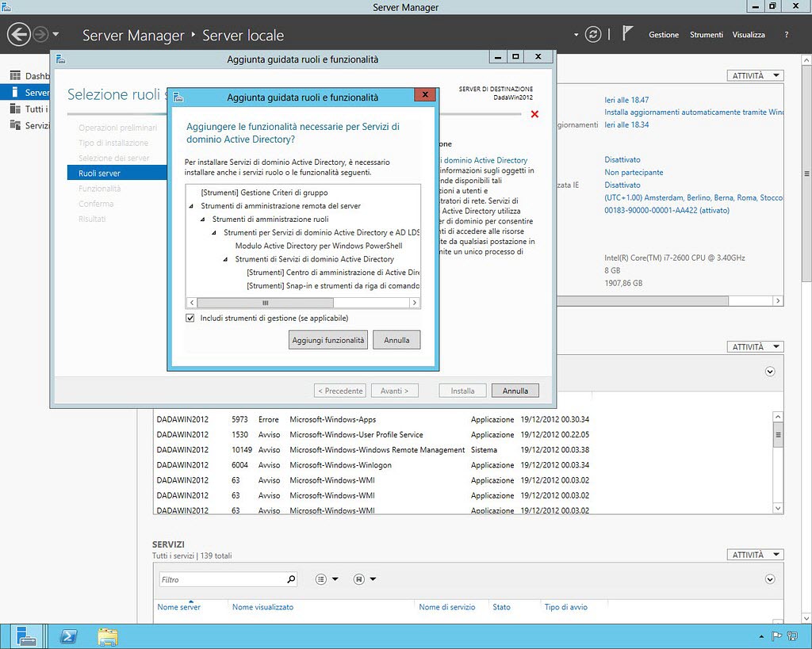This screenshot has width=812, height=649.
Task: Click the horizontal scrollbar thumb in features list
Action: (265, 303)
